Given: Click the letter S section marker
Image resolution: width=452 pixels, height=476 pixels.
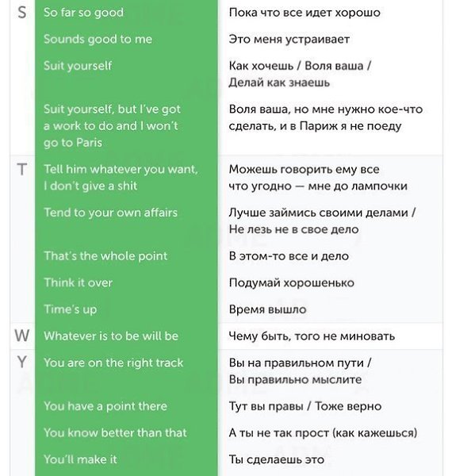Looking at the screenshot, I should tap(22, 13).
